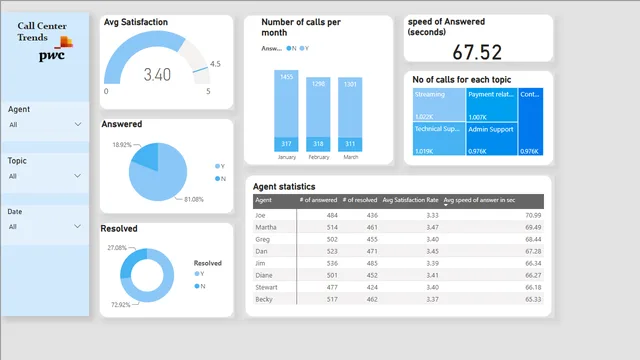Viewport: 640px width, 360px height.
Task: Select the Jim row in Agent statistics
Action: (398, 263)
